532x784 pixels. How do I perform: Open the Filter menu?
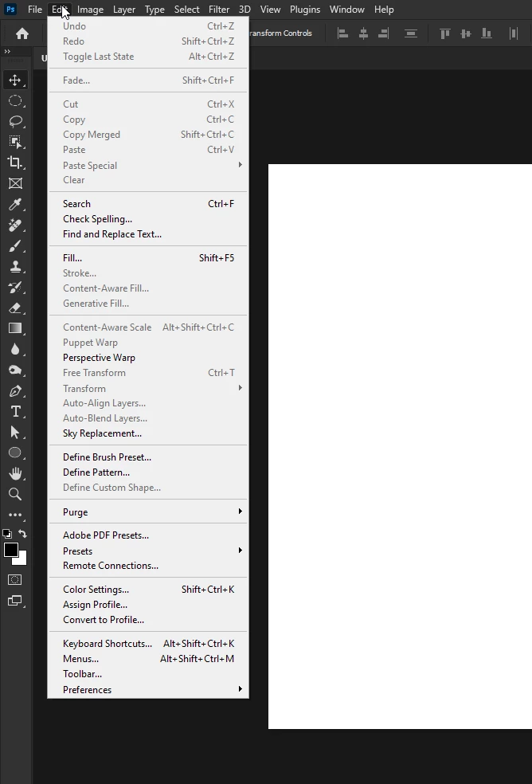tap(219, 10)
